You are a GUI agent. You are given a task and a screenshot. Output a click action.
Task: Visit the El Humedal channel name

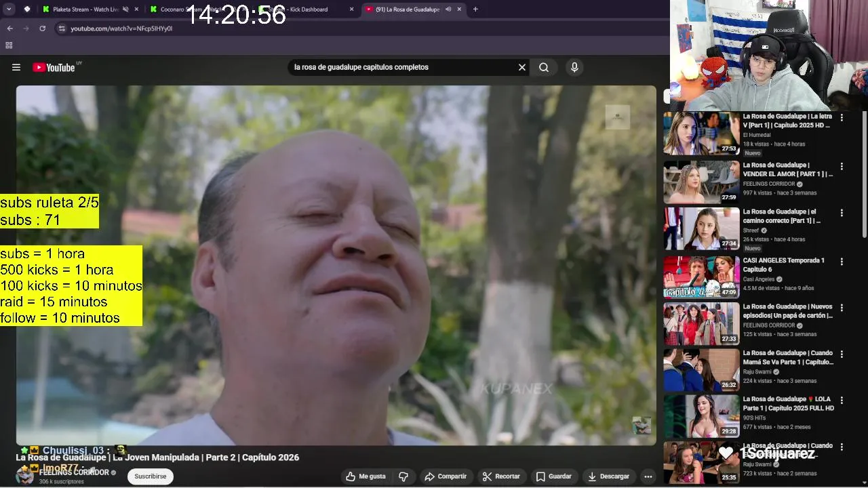757,135
